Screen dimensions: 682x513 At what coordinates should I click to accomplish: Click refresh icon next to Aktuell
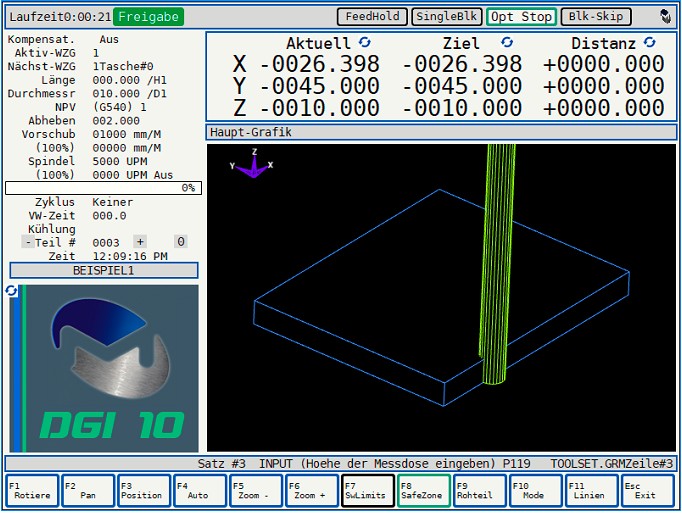coord(364,42)
